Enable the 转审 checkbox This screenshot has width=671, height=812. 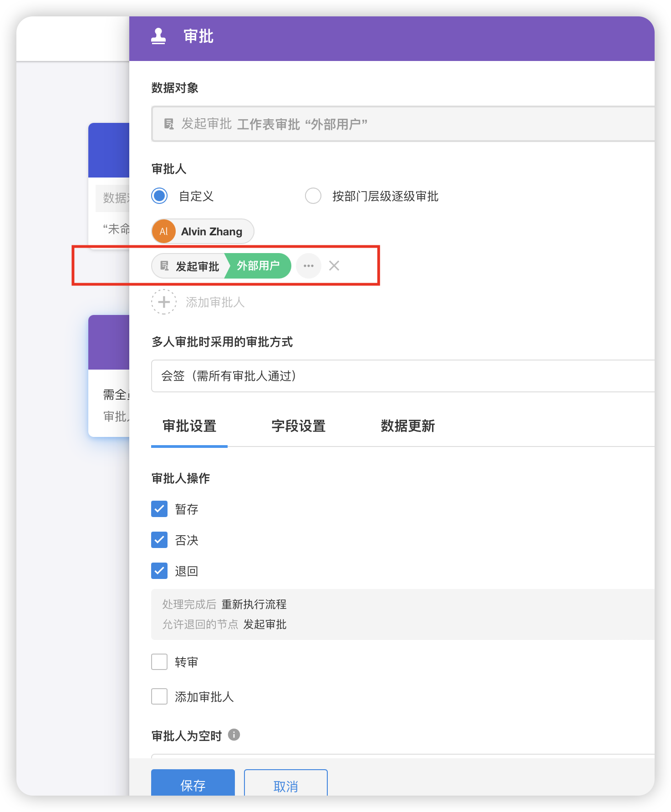[x=159, y=662]
